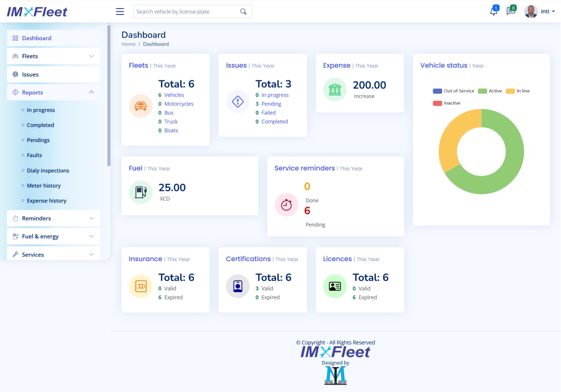The height and width of the screenshot is (392, 561).
Task: Click the warning diamond icon on Issues card
Action: point(237,101)
